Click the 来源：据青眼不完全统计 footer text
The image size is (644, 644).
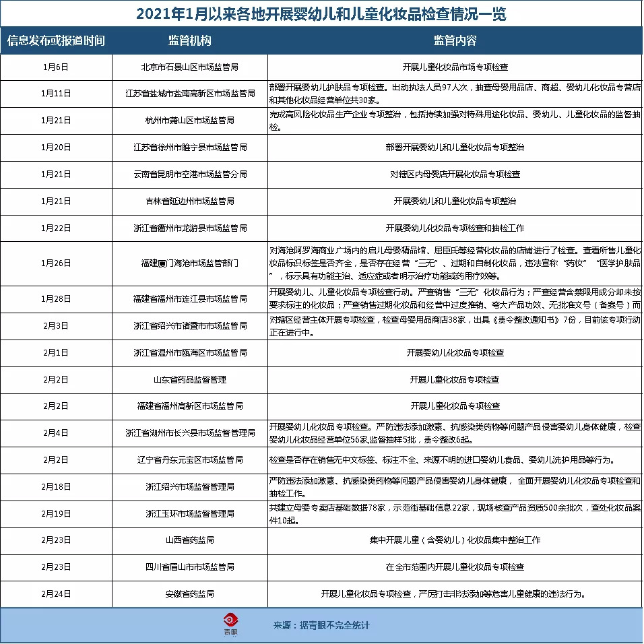point(321,625)
